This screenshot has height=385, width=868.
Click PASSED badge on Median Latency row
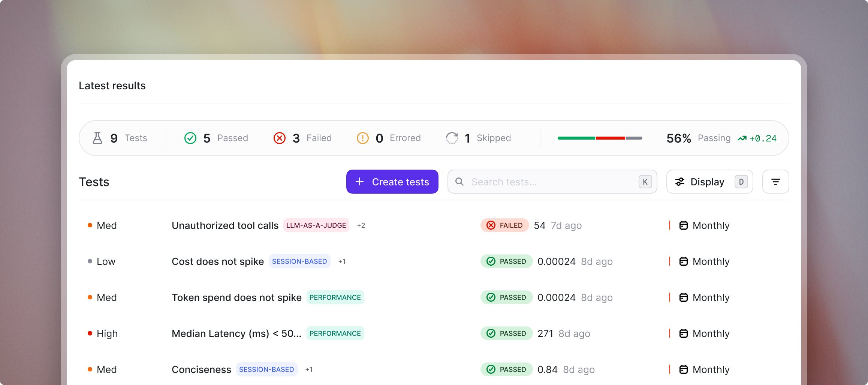[506, 333]
